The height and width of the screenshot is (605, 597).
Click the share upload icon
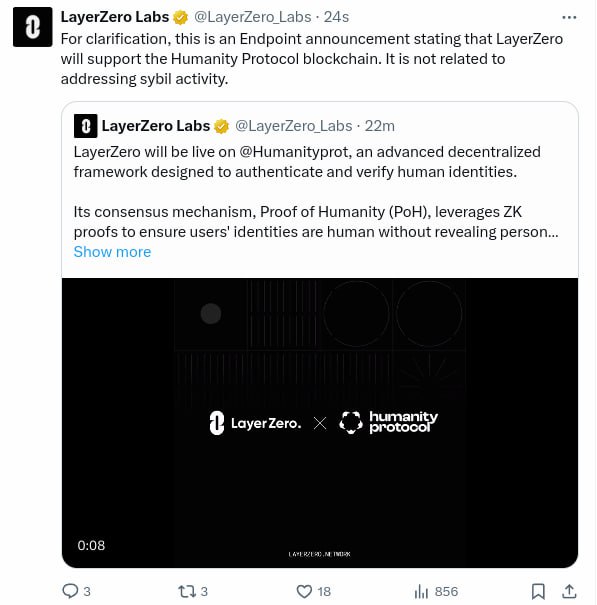pyautogui.click(x=569, y=591)
